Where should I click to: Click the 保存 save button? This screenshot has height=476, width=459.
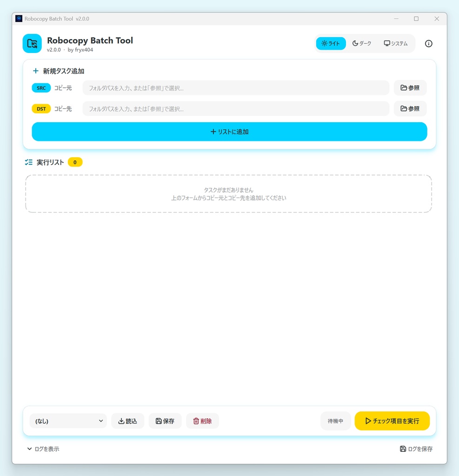coord(165,421)
